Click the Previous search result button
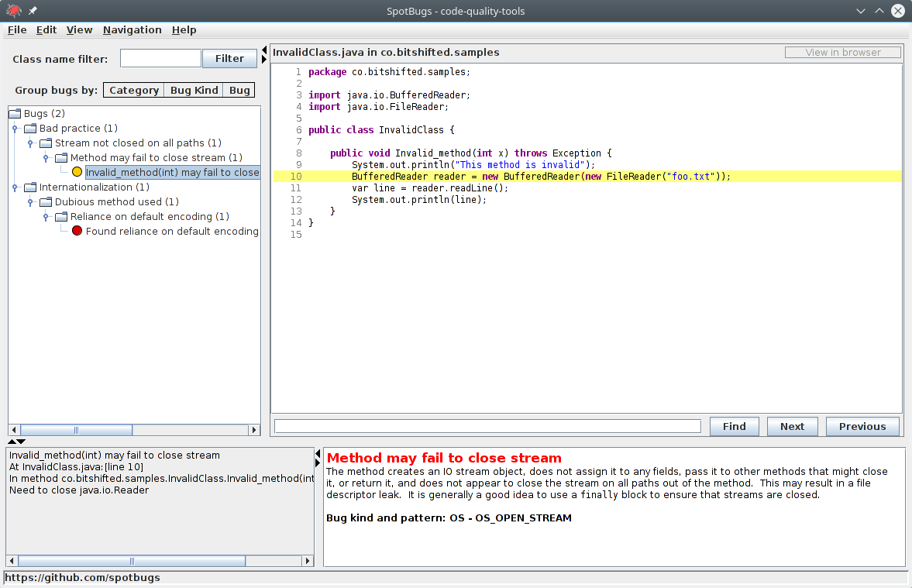 pyautogui.click(x=862, y=426)
